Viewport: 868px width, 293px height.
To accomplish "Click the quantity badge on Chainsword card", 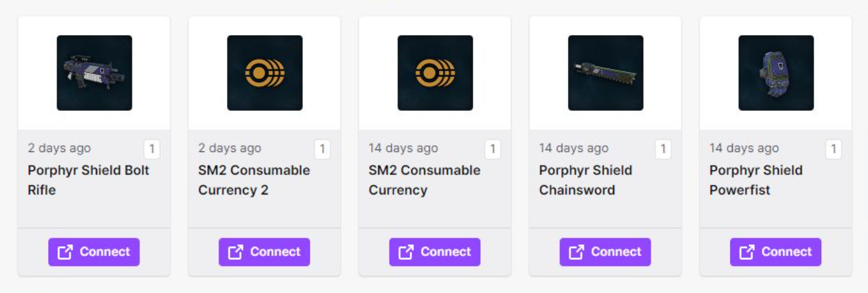I will click(663, 149).
